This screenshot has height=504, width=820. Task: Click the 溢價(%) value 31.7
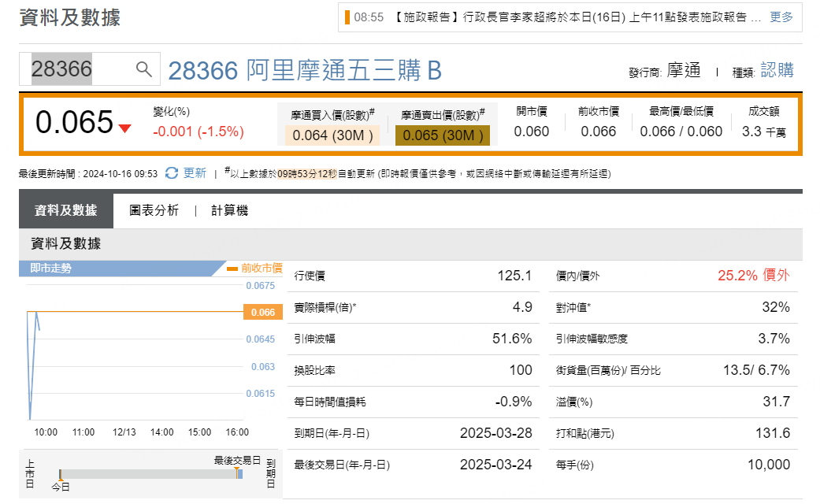(x=776, y=402)
